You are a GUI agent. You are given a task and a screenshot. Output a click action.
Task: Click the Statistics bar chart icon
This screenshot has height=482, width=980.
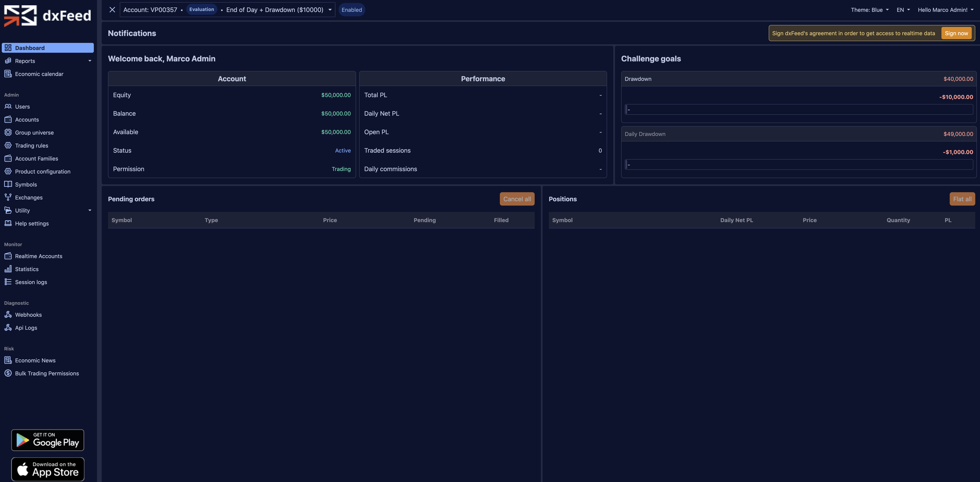coord(8,269)
